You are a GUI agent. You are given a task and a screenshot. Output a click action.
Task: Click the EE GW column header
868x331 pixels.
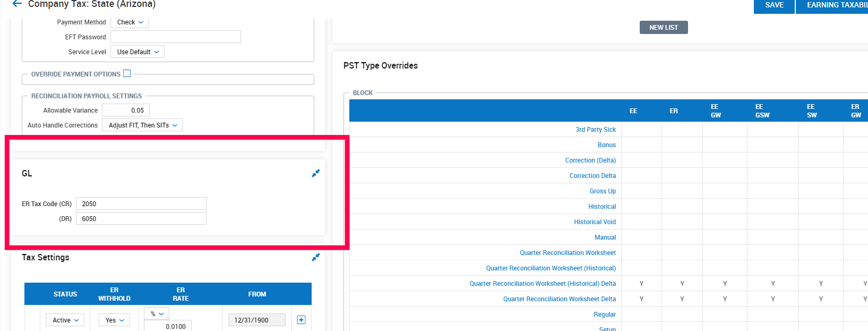click(716, 111)
